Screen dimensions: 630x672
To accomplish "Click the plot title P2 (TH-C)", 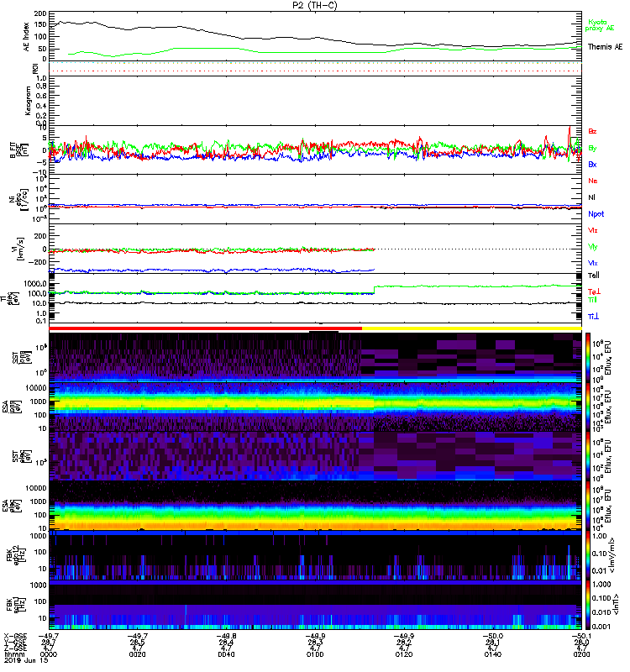I will click(315, 5).
